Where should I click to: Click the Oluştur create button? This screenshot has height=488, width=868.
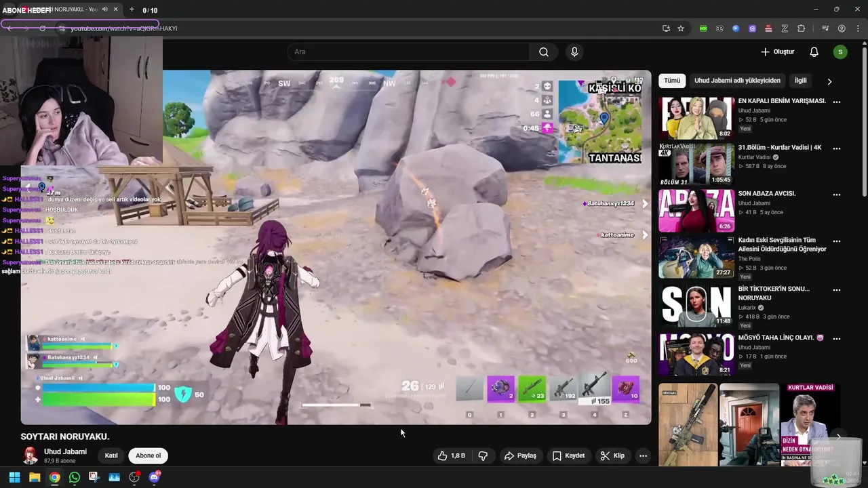point(777,52)
